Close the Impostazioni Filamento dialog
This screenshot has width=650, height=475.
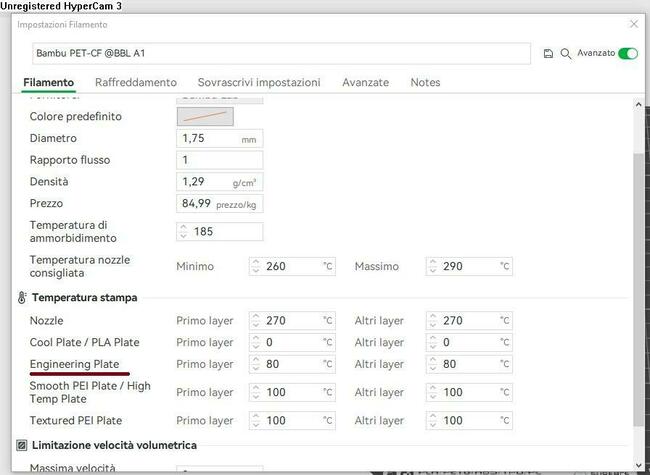point(632,24)
